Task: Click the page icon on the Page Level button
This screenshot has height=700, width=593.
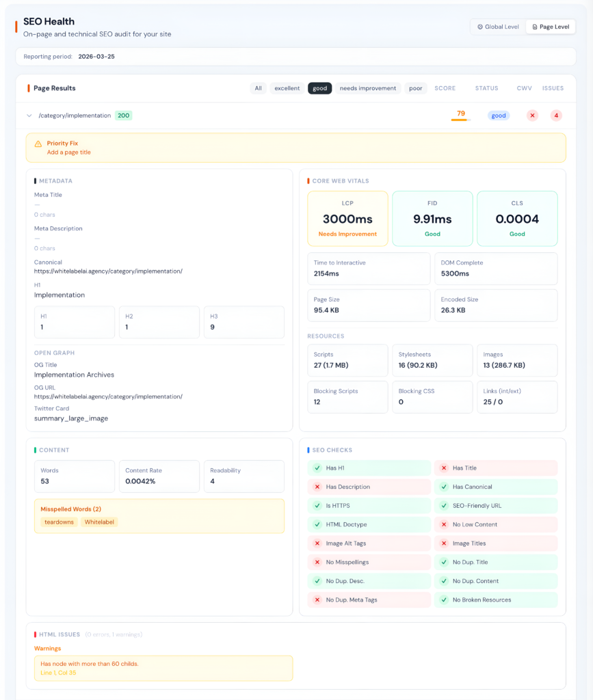Action: (534, 26)
